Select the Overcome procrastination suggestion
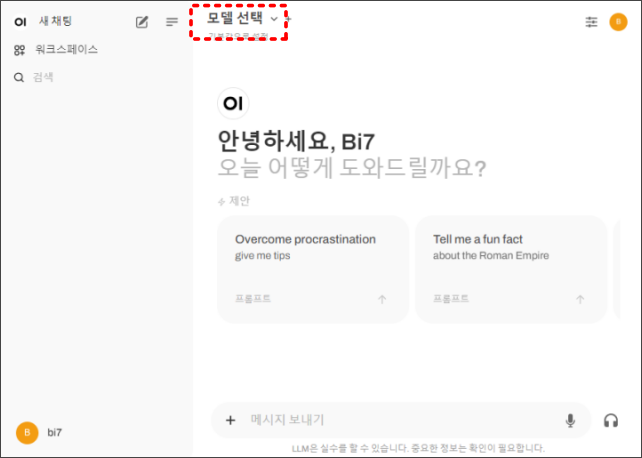The image size is (642, 458). (313, 269)
